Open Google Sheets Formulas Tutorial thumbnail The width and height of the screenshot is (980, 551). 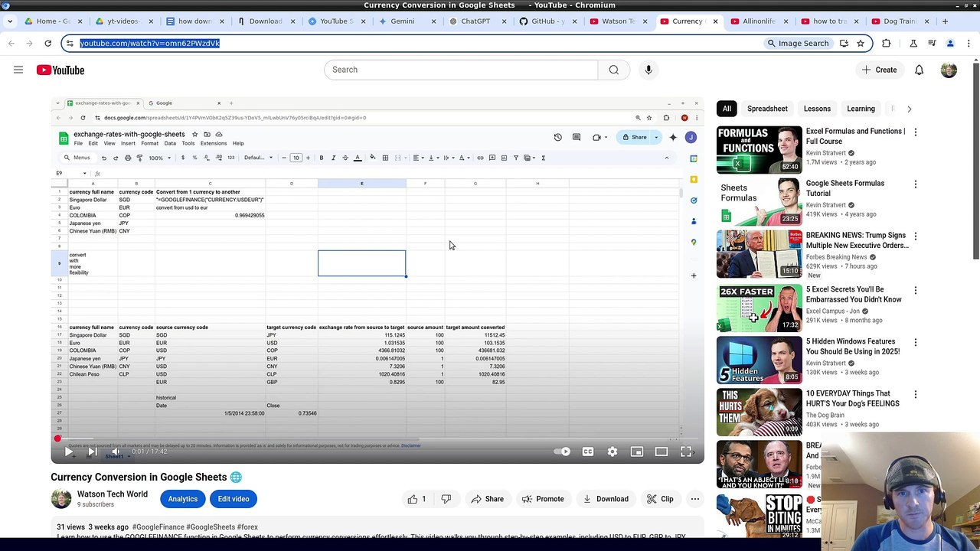(x=759, y=202)
